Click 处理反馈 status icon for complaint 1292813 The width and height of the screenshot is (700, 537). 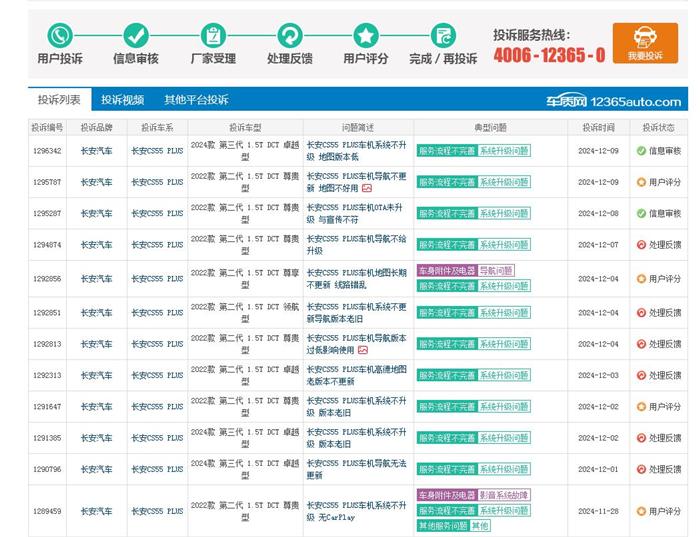(x=641, y=344)
